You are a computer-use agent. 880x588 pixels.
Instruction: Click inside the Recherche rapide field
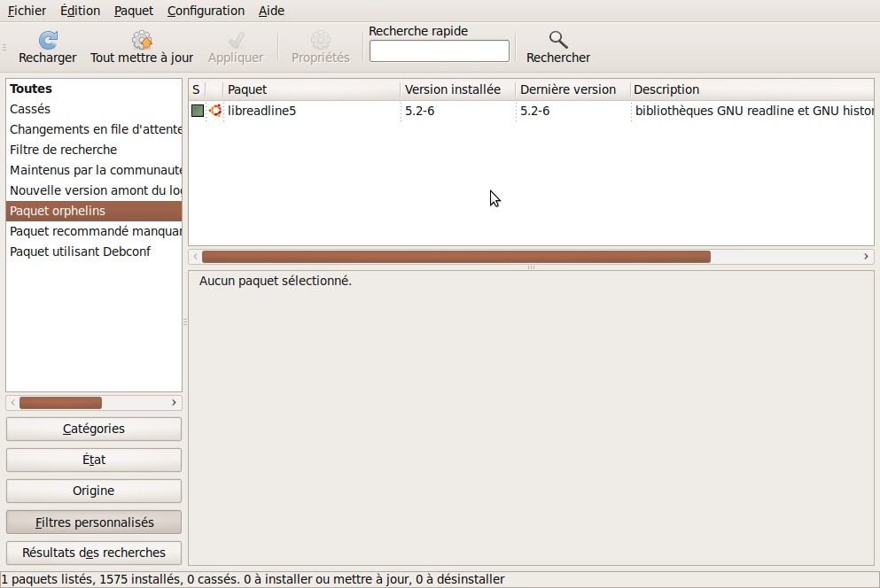click(439, 51)
